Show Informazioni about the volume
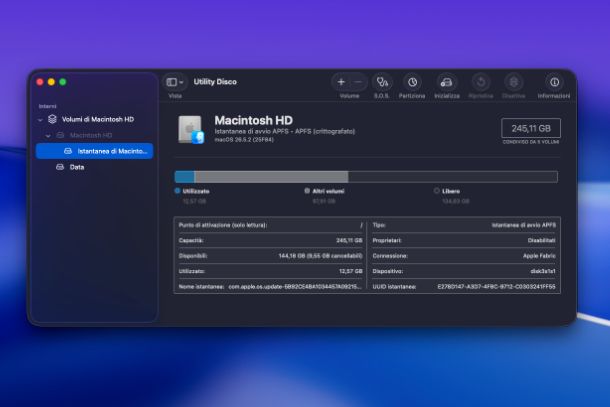The image size is (610, 407). click(554, 82)
